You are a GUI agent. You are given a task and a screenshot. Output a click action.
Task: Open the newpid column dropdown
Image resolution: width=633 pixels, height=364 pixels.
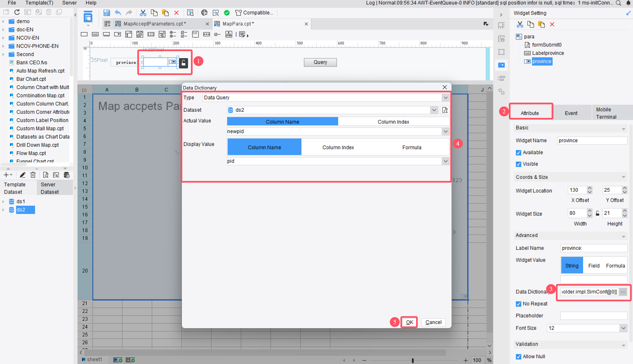coord(445,132)
